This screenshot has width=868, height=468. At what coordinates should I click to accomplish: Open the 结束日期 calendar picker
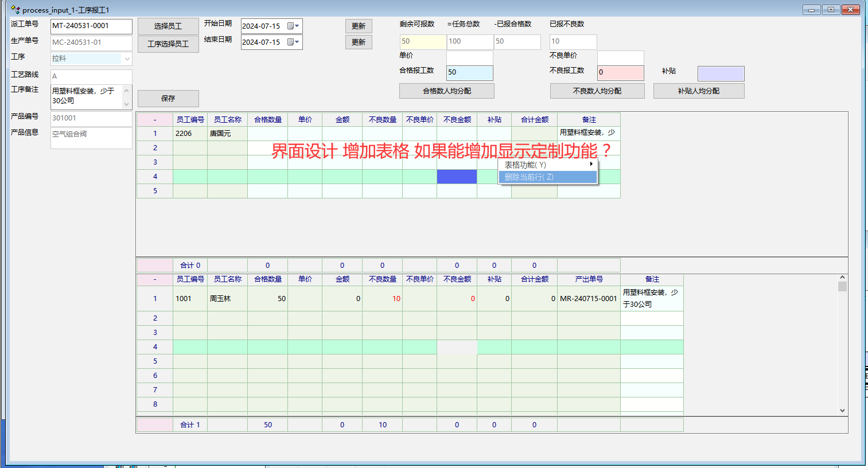click(293, 42)
